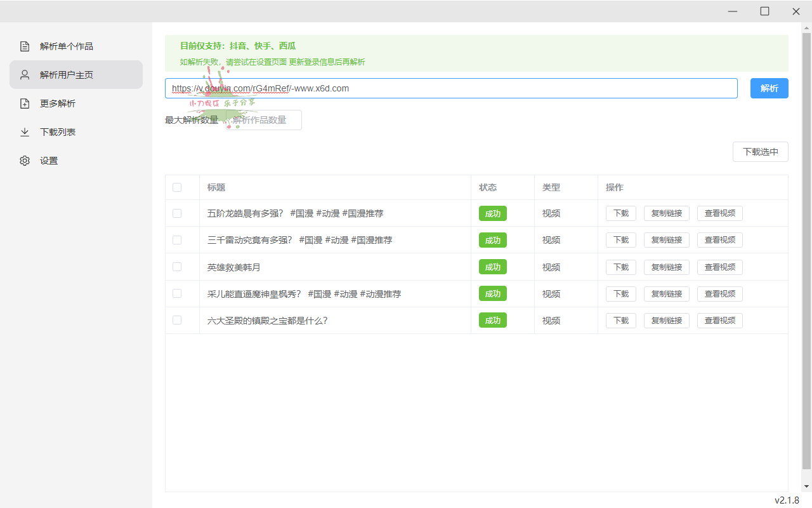Image resolution: width=812 pixels, height=508 pixels.
Task: Open the 下载列表 menu item
Action: point(58,132)
